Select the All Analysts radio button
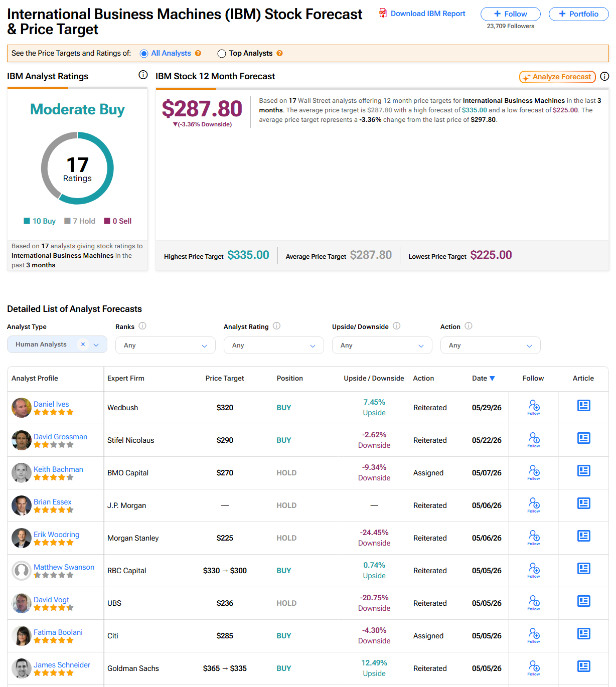Image resolution: width=616 pixels, height=687 pixels. (144, 54)
